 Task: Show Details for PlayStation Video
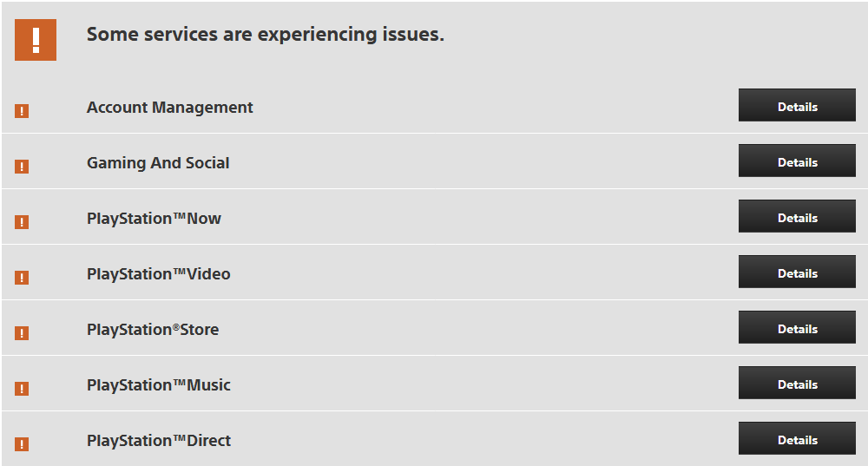click(x=797, y=272)
